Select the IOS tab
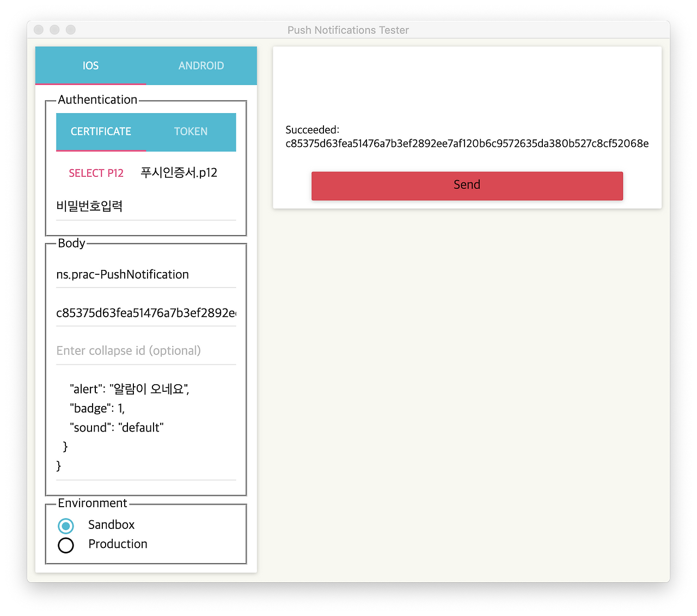 (x=90, y=65)
